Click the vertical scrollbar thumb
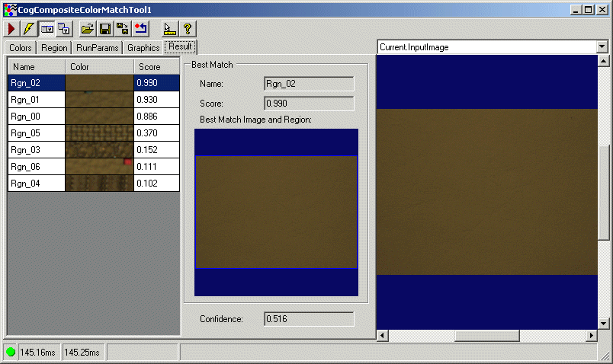613x364 pixels. (604, 193)
